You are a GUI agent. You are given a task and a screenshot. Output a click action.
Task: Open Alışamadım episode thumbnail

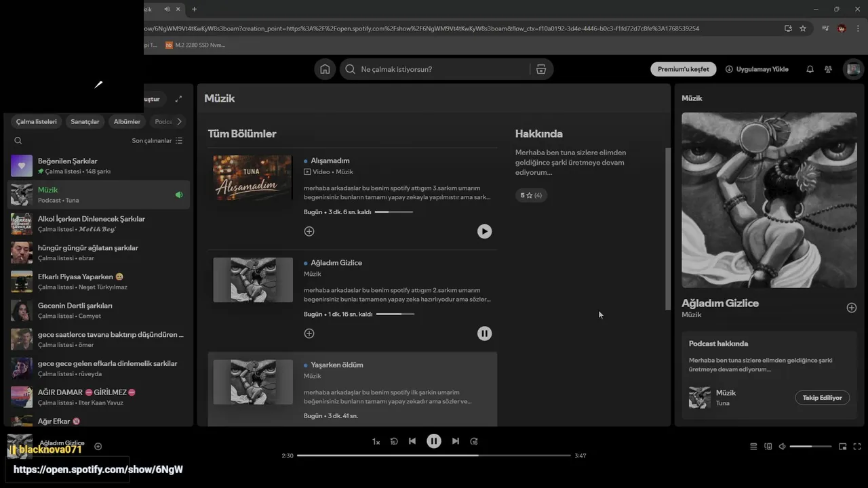pos(253,178)
